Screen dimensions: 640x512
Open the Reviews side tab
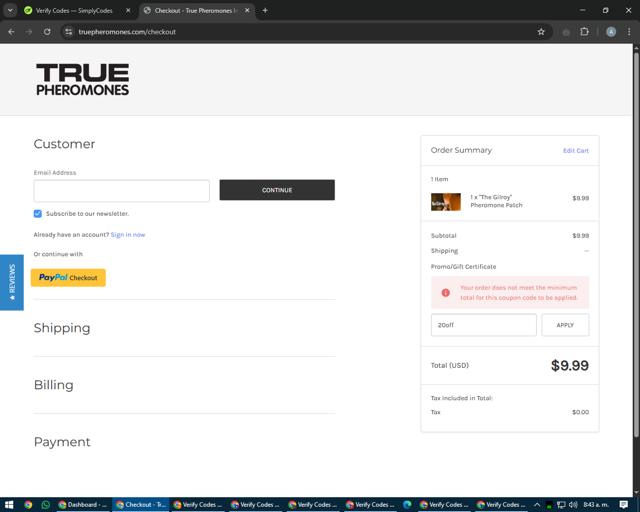pyautogui.click(x=12, y=283)
